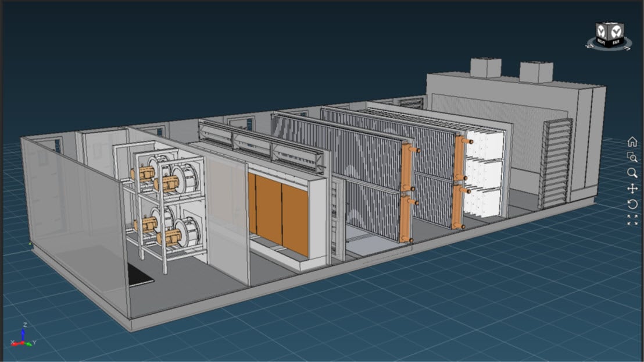Click the rotate counterclockwise arrow icon

pyautogui.click(x=632, y=204)
